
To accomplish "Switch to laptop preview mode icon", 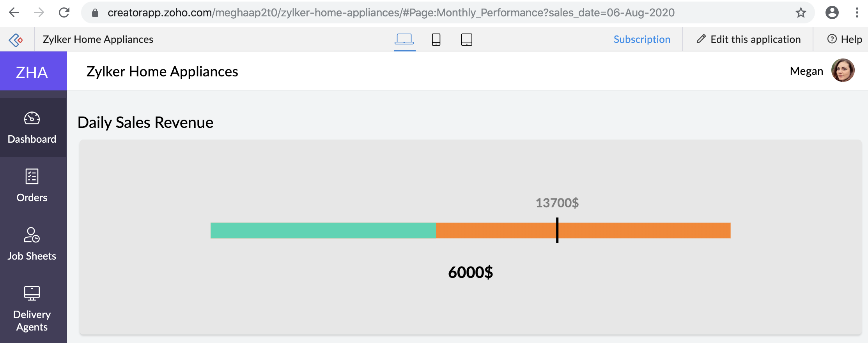I will (x=404, y=39).
